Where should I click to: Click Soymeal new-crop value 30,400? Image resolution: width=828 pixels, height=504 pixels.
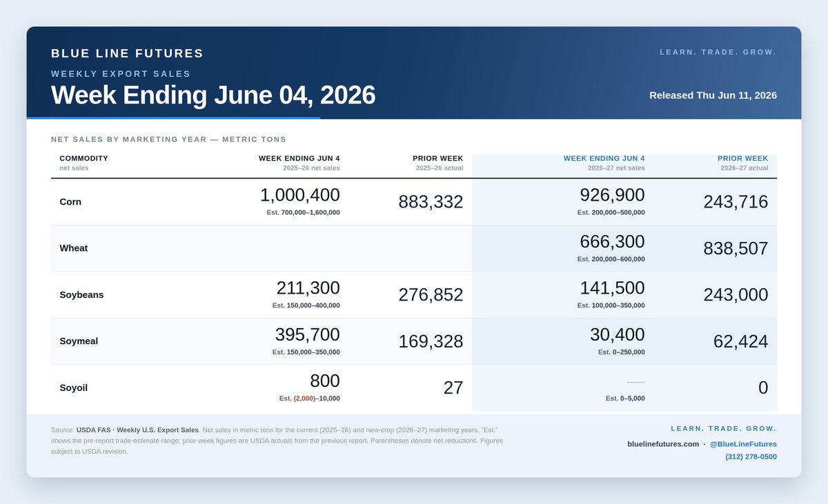pyautogui.click(x=618, y=334)
